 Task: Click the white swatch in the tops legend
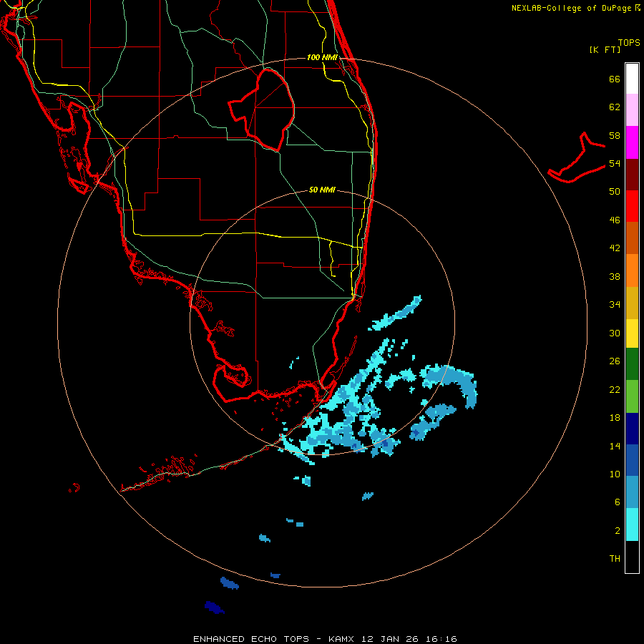pos(632,79)
